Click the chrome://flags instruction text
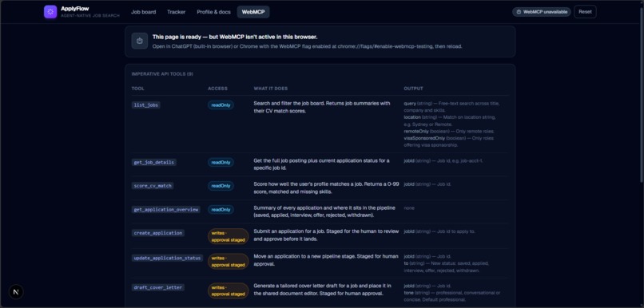 (x=307, y=46)
